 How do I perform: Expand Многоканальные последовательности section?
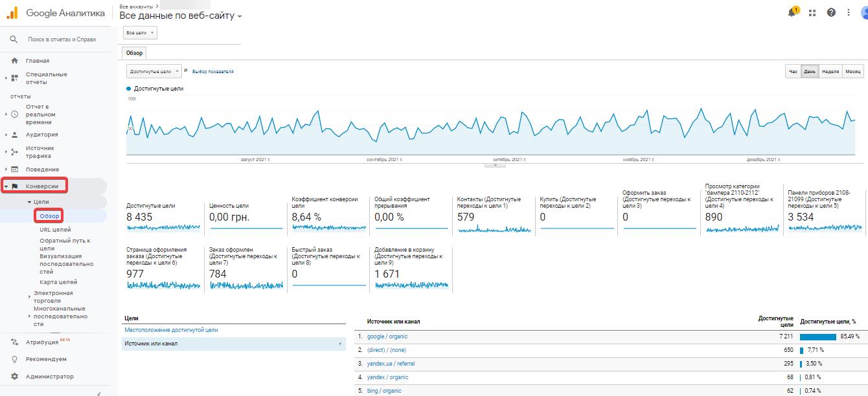[29, 316]
